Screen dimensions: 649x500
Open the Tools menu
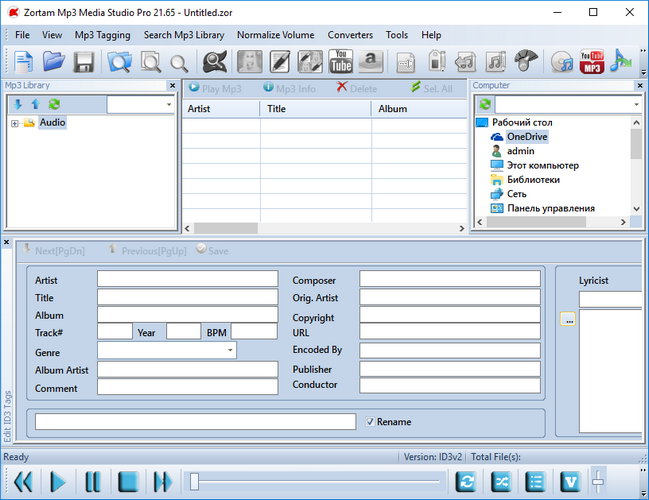tap(397, 35)
